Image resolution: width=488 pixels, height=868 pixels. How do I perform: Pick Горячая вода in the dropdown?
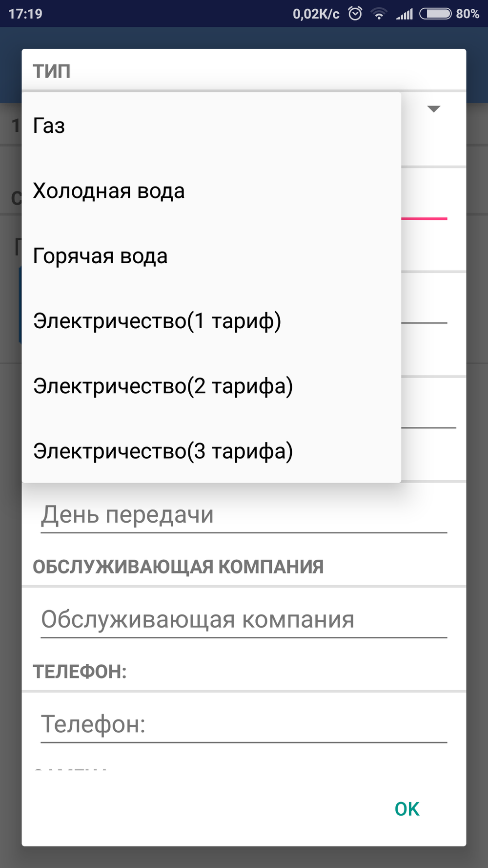pyautogui.click(x=101, y=256)
